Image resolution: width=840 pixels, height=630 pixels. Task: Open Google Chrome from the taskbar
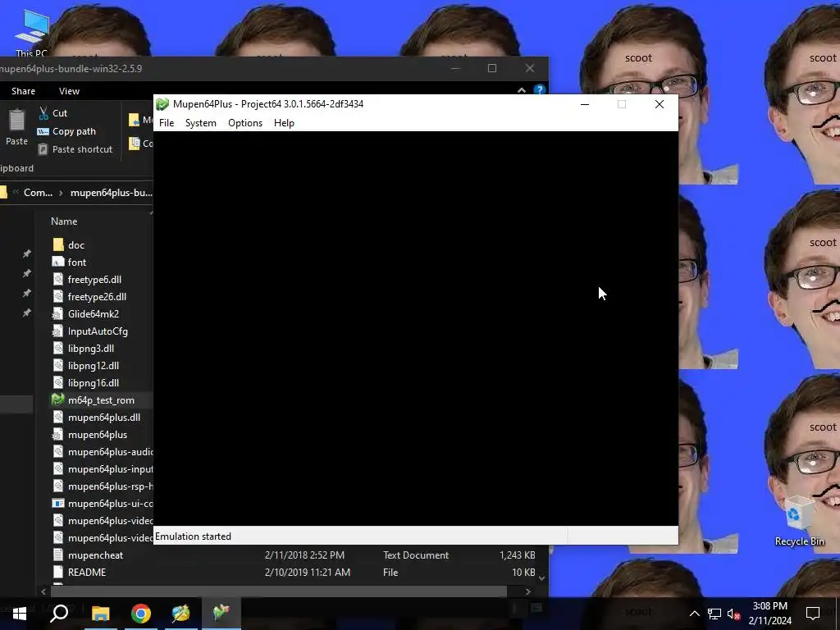pos(141,614)
